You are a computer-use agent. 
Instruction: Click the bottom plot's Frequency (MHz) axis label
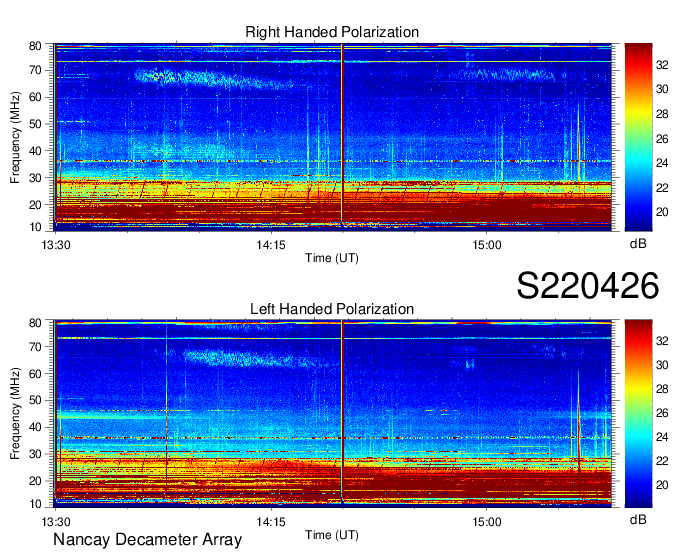tap(15, 414)
